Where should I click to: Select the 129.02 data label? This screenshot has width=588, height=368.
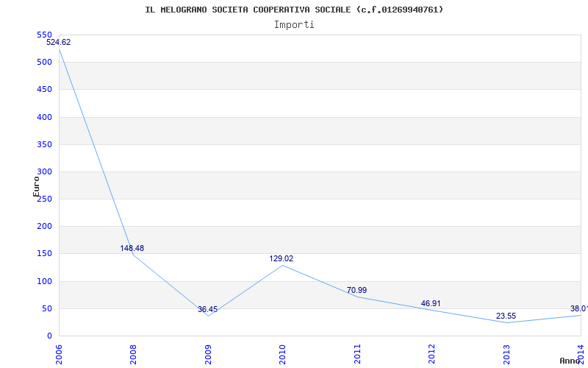[282, 259]
